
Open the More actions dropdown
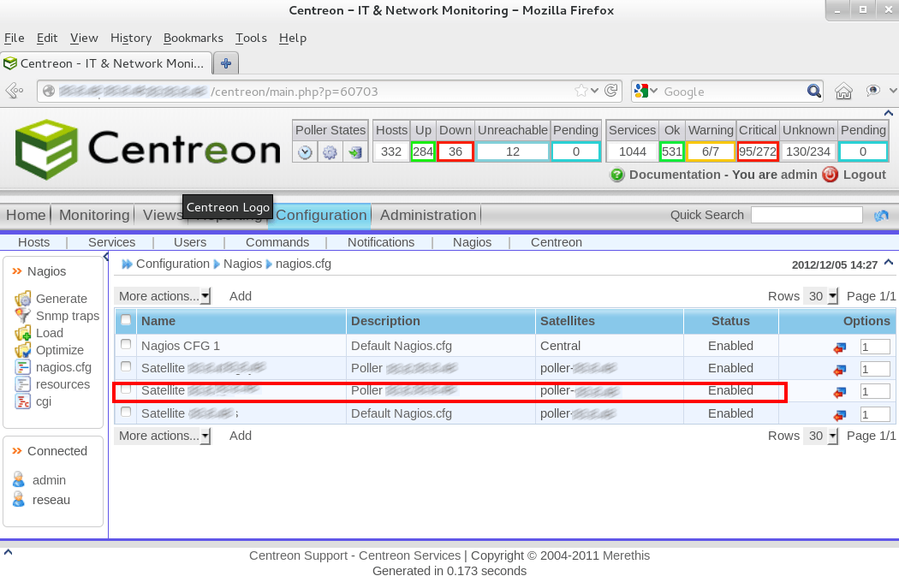tap(163, 296)
